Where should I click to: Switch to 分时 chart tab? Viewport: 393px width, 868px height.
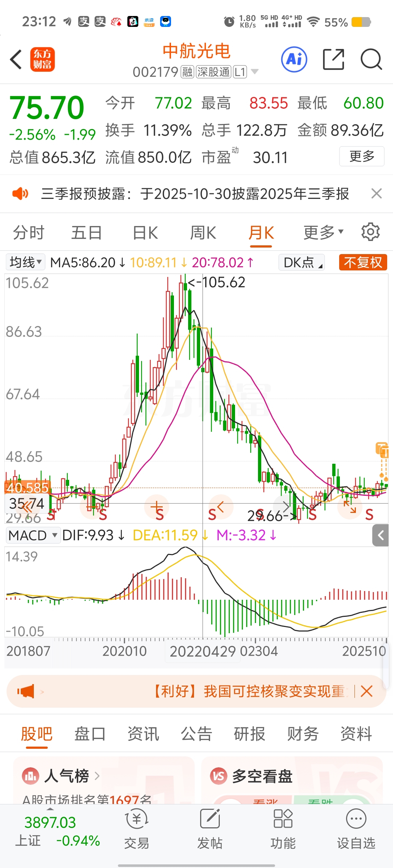pos(28,232)
